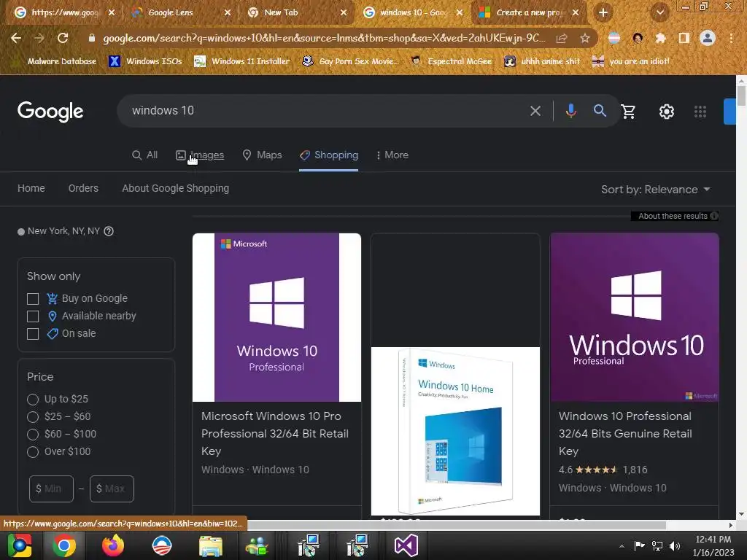Open the Google apps grid
Viewport: 747px width, 560px height.
click(700, 112)
